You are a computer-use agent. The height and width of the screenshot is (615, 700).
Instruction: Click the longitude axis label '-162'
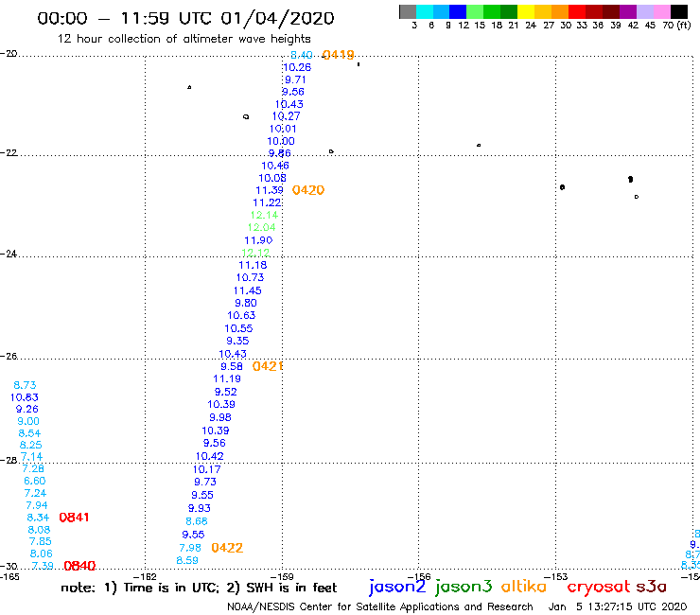[x=145, y=576]
